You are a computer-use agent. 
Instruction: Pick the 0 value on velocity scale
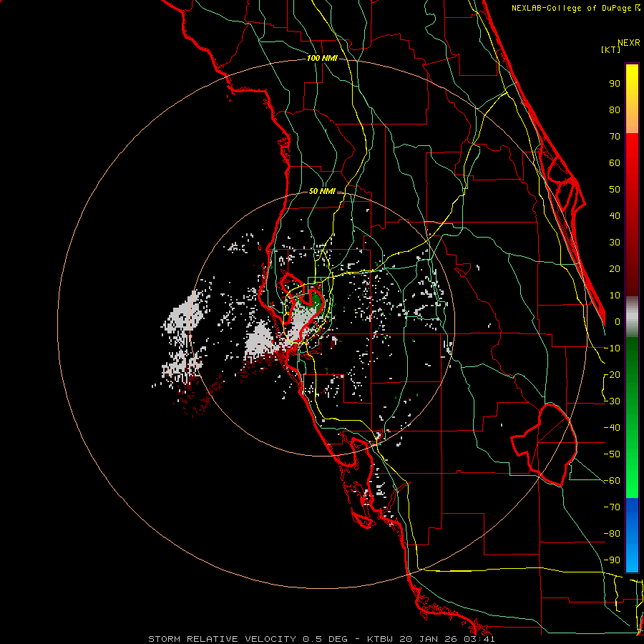(618, 322)
